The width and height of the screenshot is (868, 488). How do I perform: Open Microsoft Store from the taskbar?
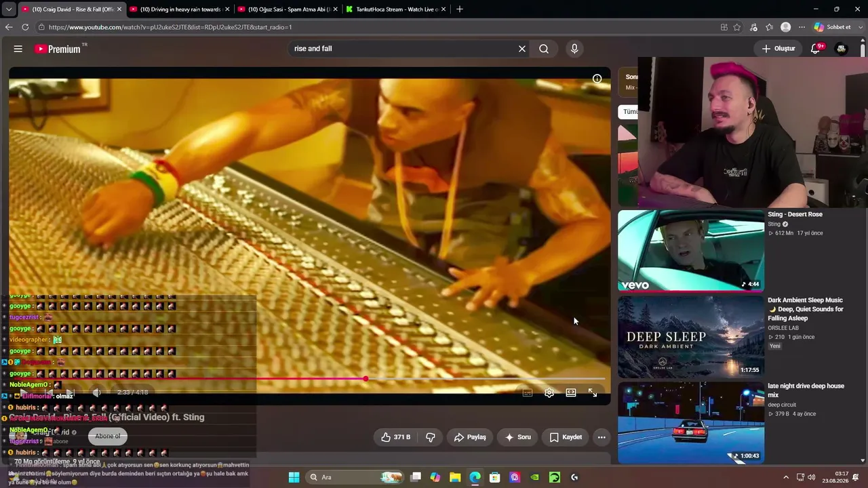click(495, 477)
